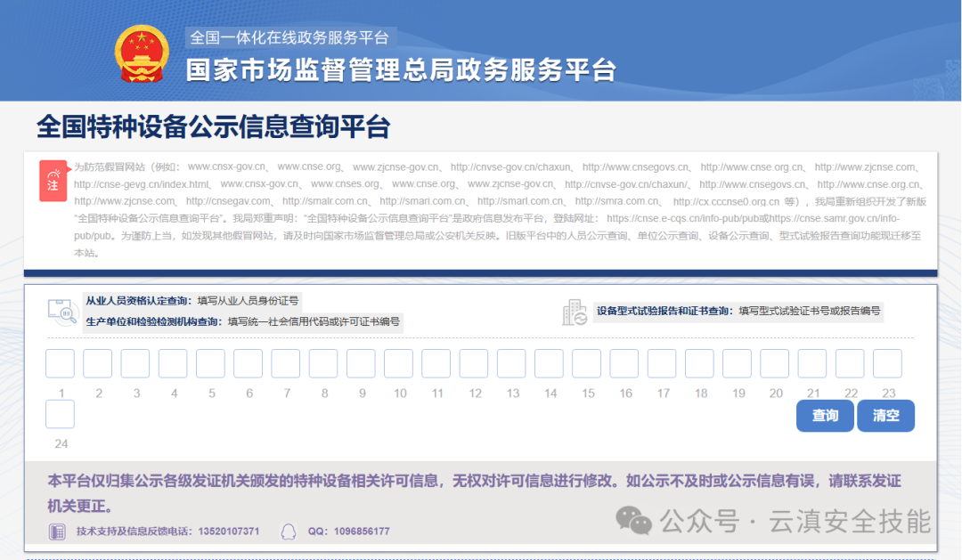Select input box number 18
The width and height of the screenshot is (962, 560).
(699, 364)
